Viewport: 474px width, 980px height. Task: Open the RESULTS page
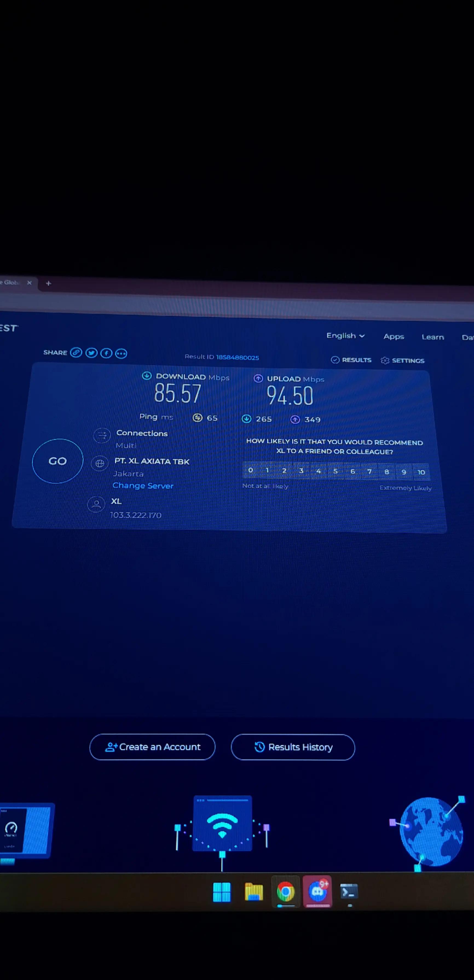pos(351,360)
